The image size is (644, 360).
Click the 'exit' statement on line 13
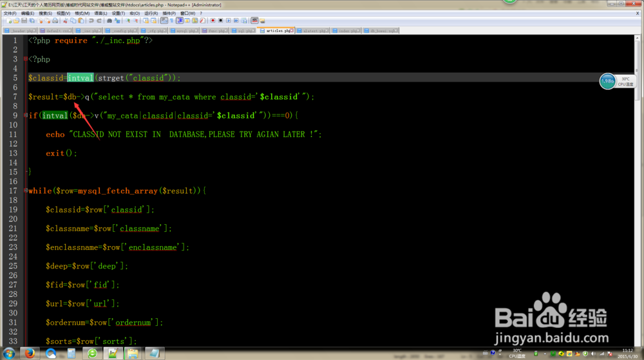coord(55,153)
